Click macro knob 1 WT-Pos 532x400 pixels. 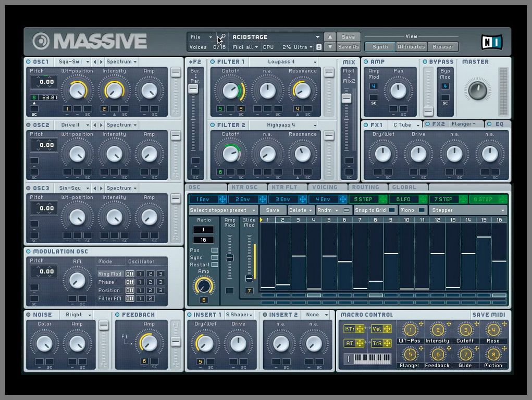click(410, 330)
